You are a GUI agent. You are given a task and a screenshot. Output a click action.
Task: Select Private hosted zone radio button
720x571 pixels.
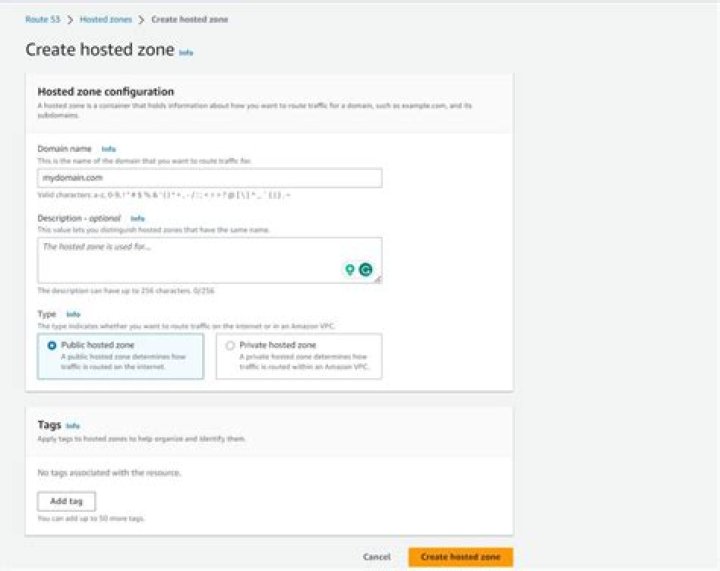(x=231, y=345)
